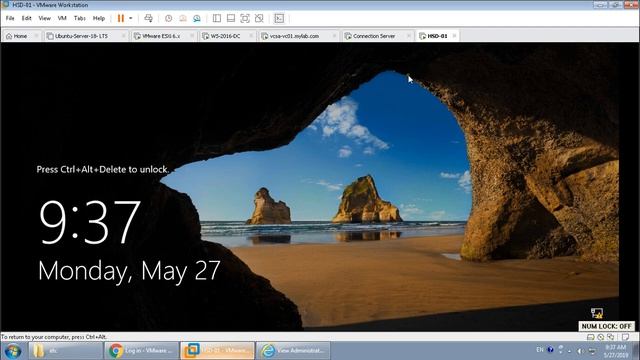Open the Edit menu
This screenshot has width=640, height=360.
tap(27, 18)
